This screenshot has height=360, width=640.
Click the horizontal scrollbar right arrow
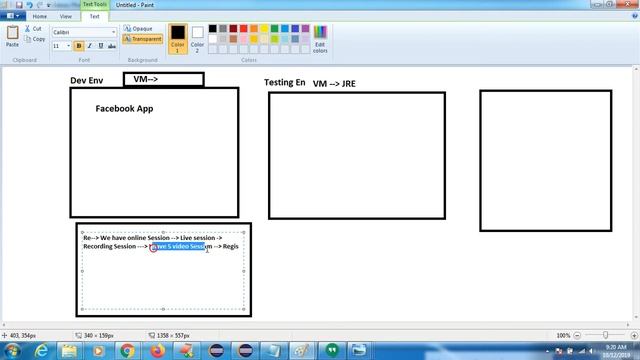point(628,325)
